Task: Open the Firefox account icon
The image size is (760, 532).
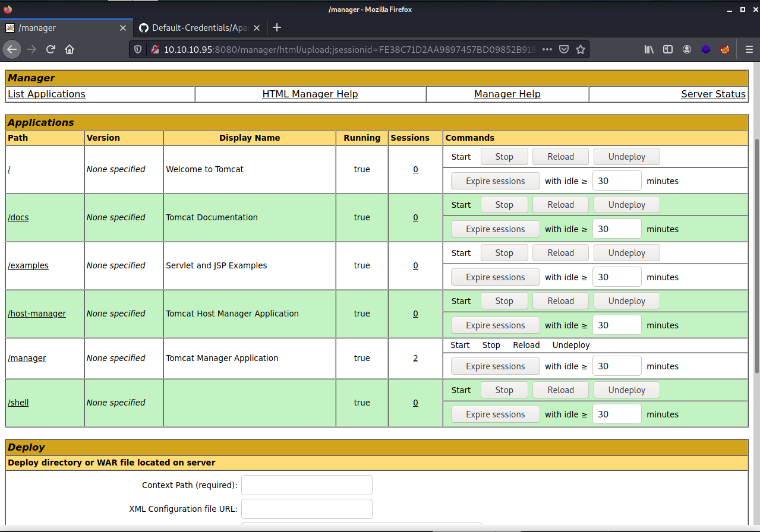Action: pos(687,49)
